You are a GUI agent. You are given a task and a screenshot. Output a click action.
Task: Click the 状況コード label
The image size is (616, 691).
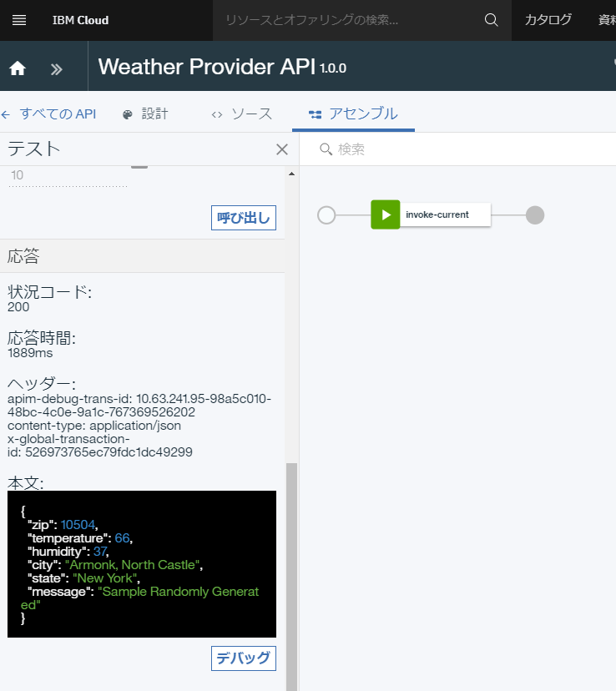coord(49,292)
